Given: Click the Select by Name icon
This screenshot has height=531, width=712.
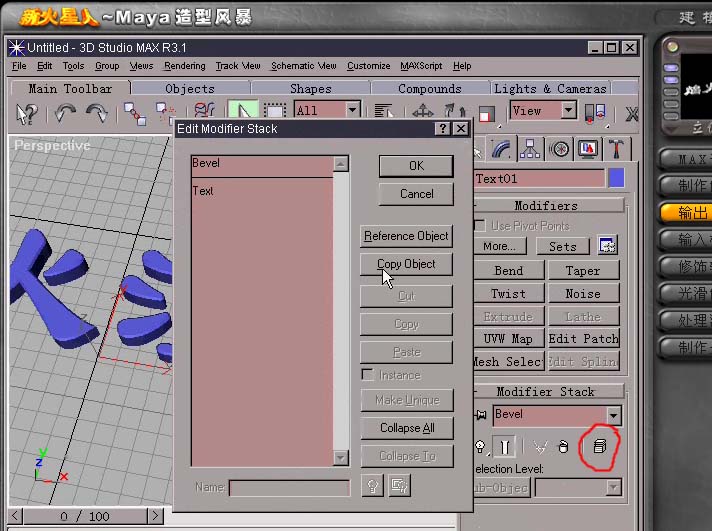Looking at the screenshot, I should (383, 110).
